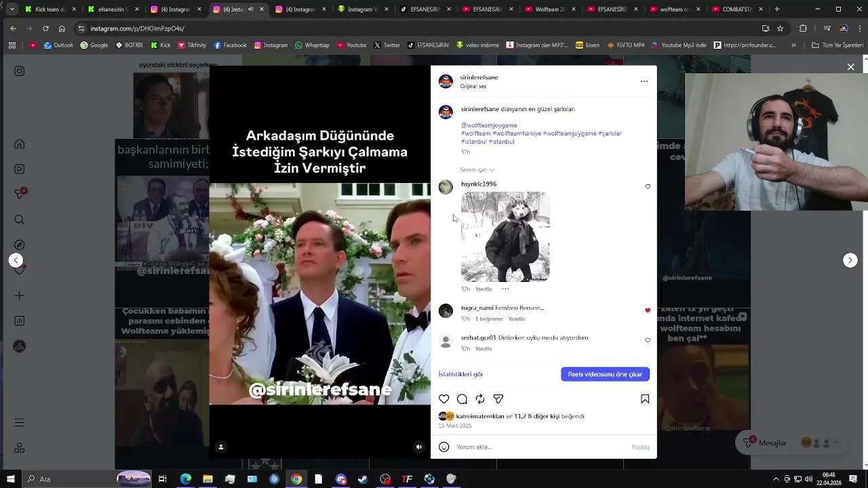
Task: Open the Meta apps grid icon in the sidebar
Action: pyautogui.click(x=20, y=448)
